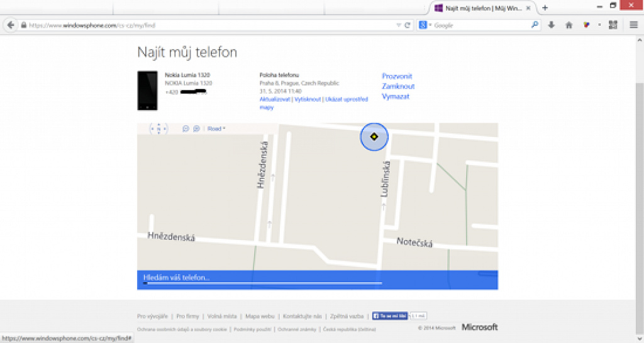Open the cookie privacy policy footer link
This screenshot has height=343, width=644.
[x=182, y=329]
